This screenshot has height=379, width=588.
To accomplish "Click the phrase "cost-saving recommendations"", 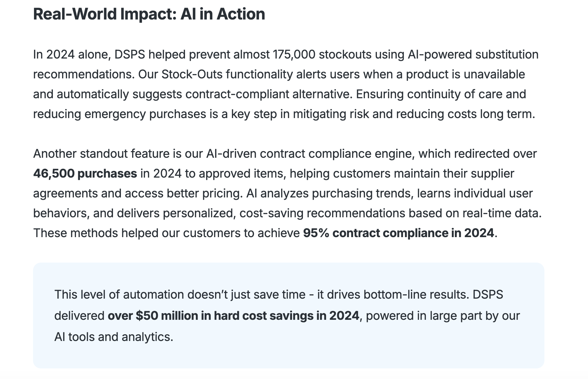I will point(322,213).
